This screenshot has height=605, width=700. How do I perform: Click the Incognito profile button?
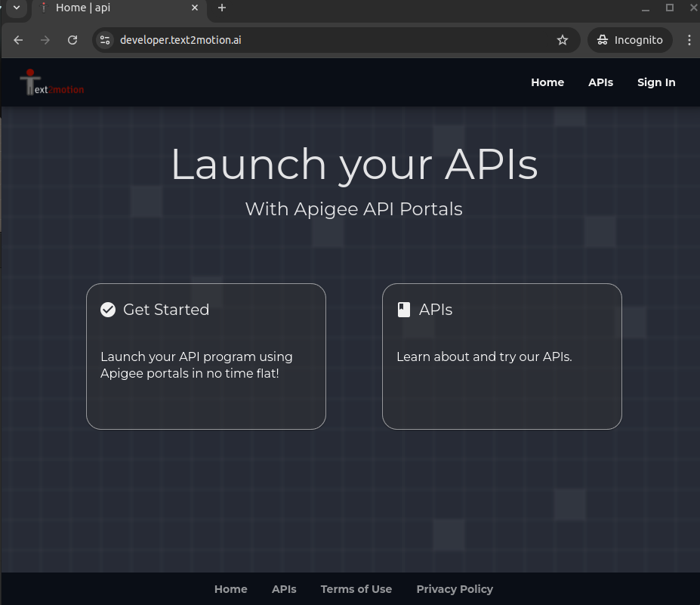[x=629, y=40]
